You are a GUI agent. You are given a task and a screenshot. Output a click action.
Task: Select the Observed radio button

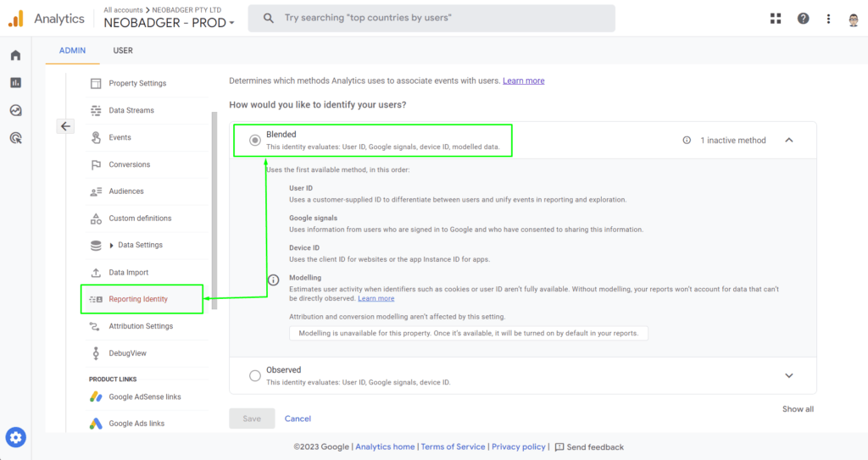[254, 376]
